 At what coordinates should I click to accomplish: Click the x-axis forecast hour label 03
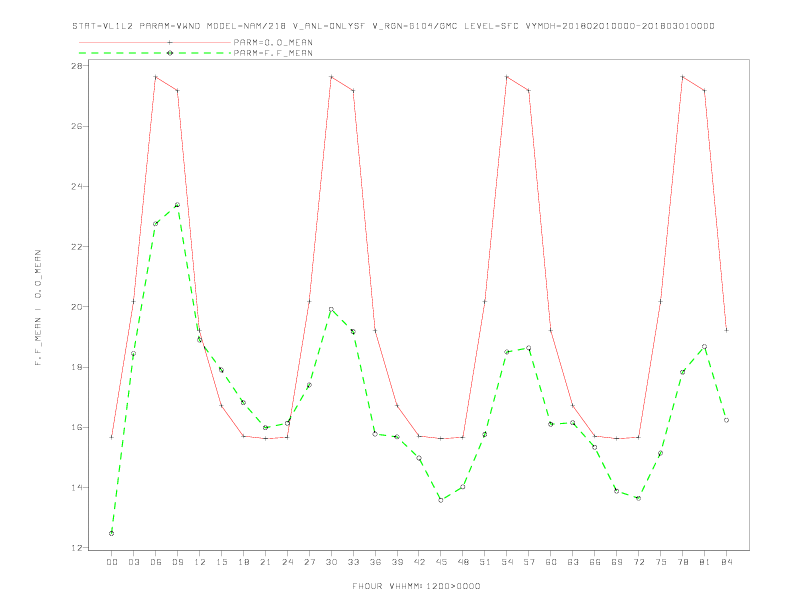[133, 562]
